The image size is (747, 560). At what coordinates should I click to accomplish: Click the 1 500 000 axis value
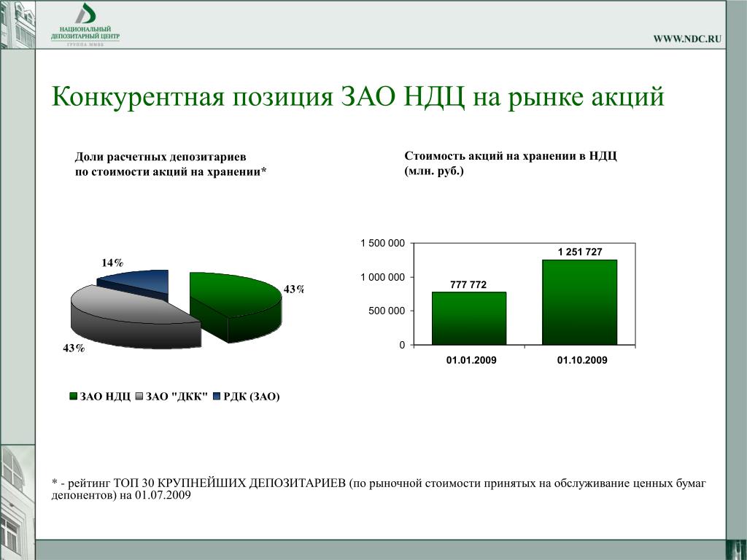click(382, 244)
